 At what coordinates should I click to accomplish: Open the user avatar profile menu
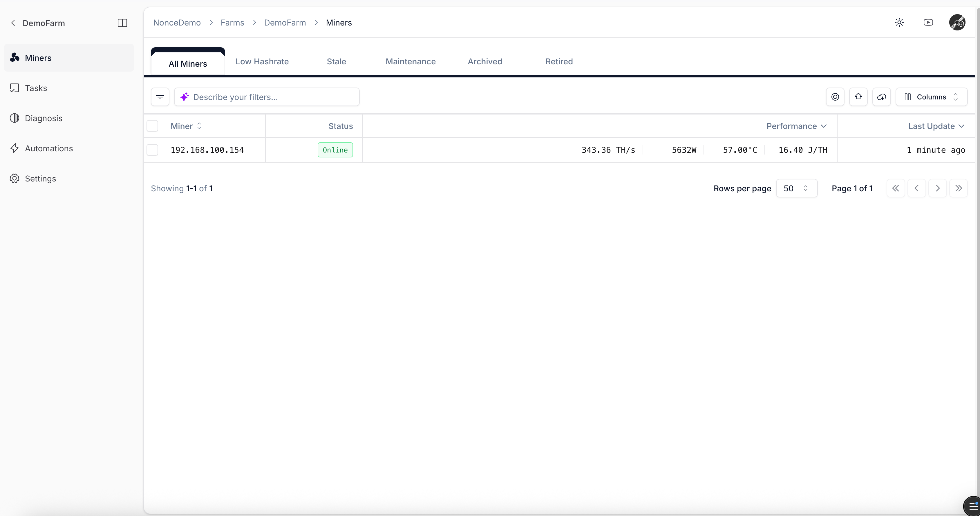click(957, 22)
